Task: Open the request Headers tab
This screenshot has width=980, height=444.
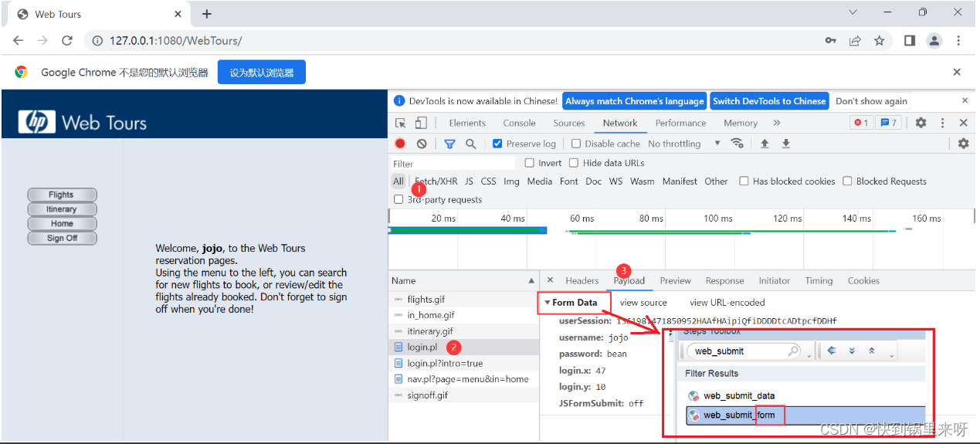Action: coord(582,281)
